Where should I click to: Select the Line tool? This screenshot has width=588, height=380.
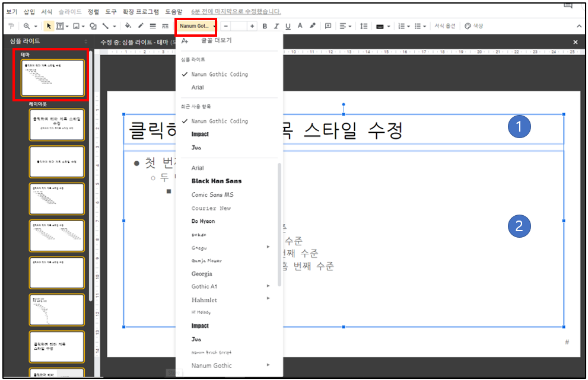(106, 25)
